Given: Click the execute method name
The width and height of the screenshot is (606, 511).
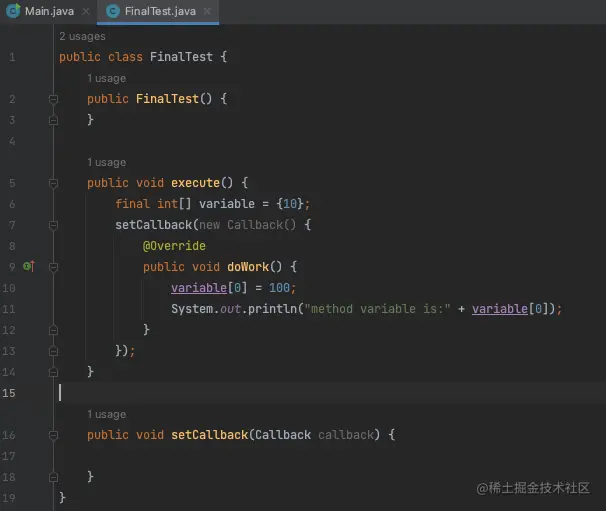Looking at the screenshot, I should tap(196, 183).
